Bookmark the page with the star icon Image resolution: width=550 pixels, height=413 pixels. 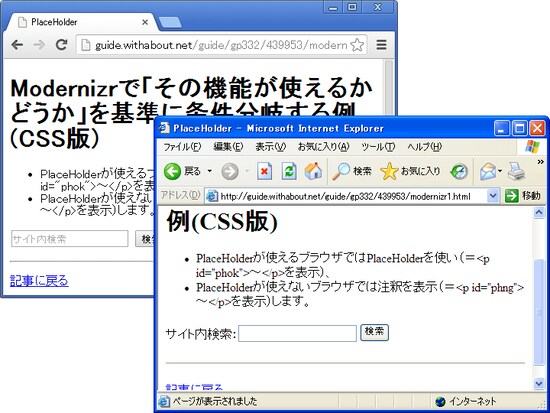pos(357,45)
